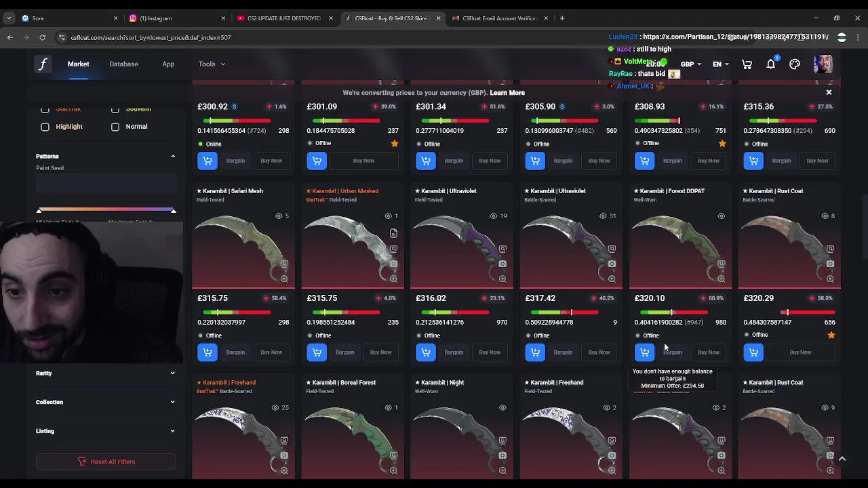This screenshot has height=488, width=868.
Task: Add £316.02 Ultraviolet Karambit to cart
Action: (426, 352)
